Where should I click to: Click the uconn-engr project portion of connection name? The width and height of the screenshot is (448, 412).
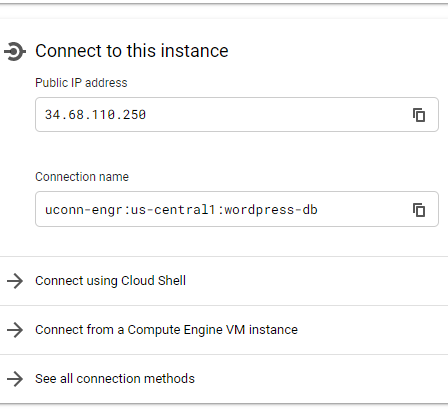click(x=84, y=210)
